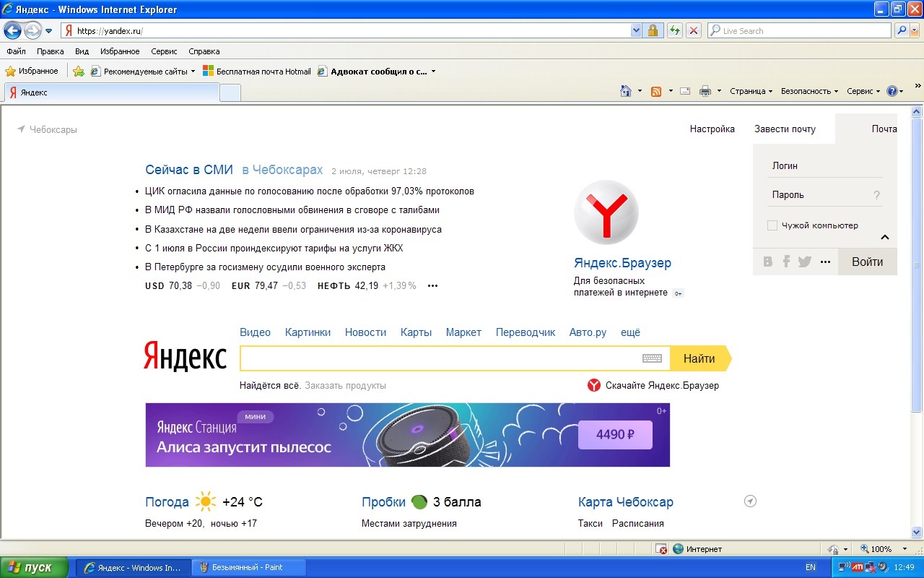Click the Live Search magnifier button

(x=901, y=30)
